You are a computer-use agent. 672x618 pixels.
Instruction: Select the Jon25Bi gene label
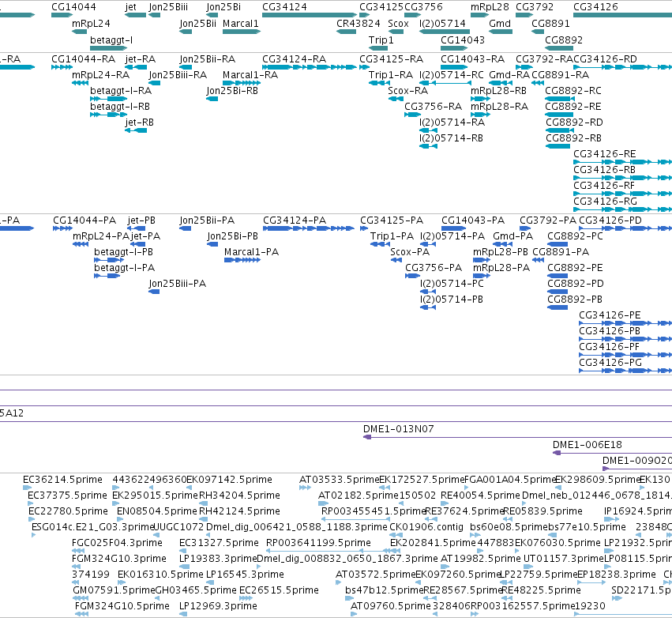[223, 7]
